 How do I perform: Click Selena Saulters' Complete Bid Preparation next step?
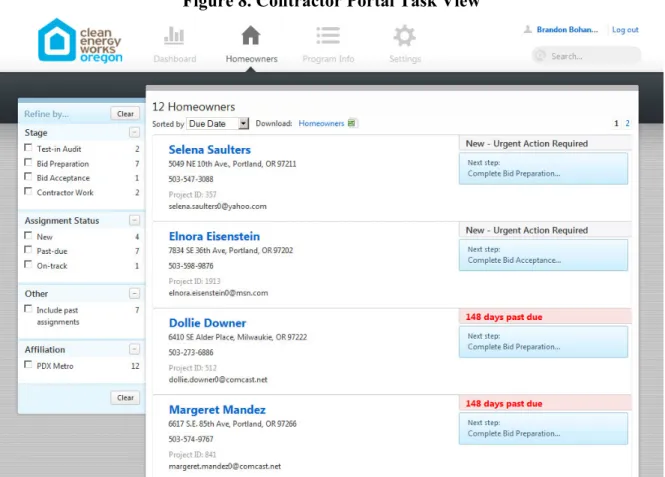click(x=543, y=168)
